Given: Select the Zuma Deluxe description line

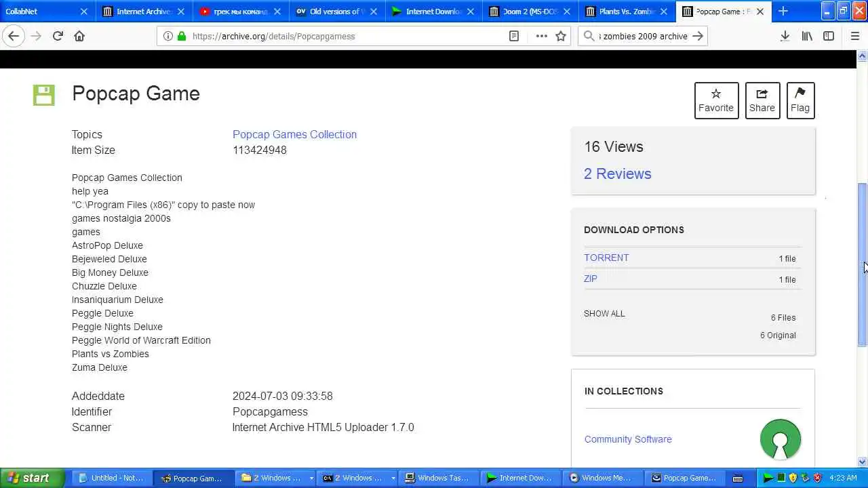Looking at the screenshot, I should coord(100,367).
